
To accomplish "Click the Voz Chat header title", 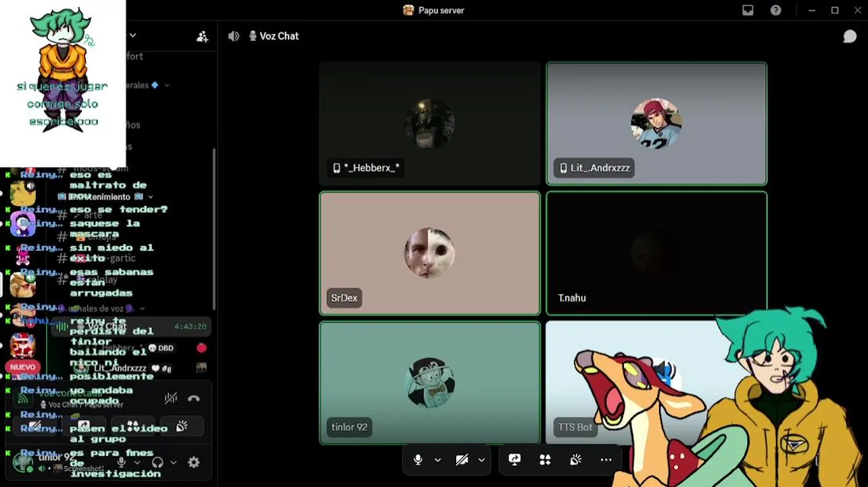I will tap(279, 37).
